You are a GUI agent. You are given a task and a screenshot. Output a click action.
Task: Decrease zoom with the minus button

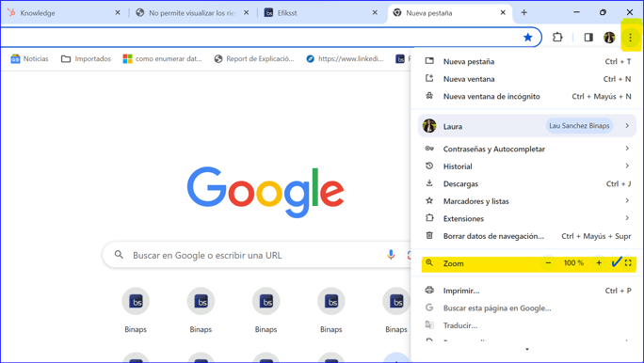pyautogui.click(x=548, y=263)
